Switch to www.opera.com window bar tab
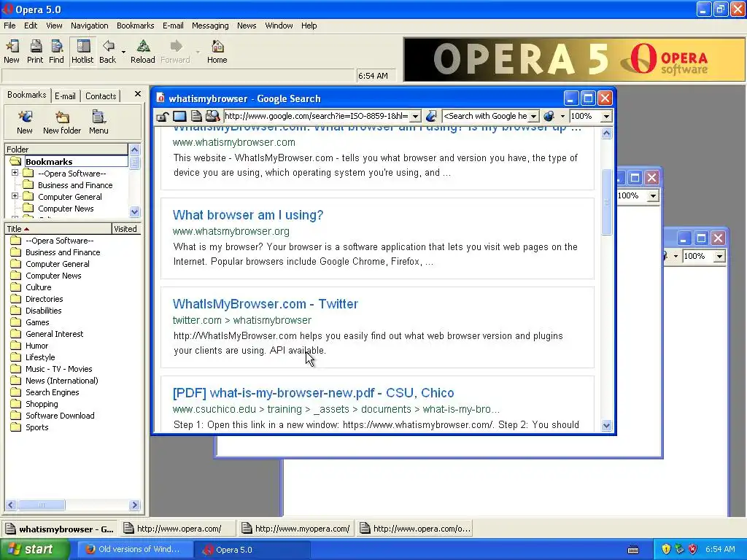Viewport: 747px width, 560px height. [178, 529]
